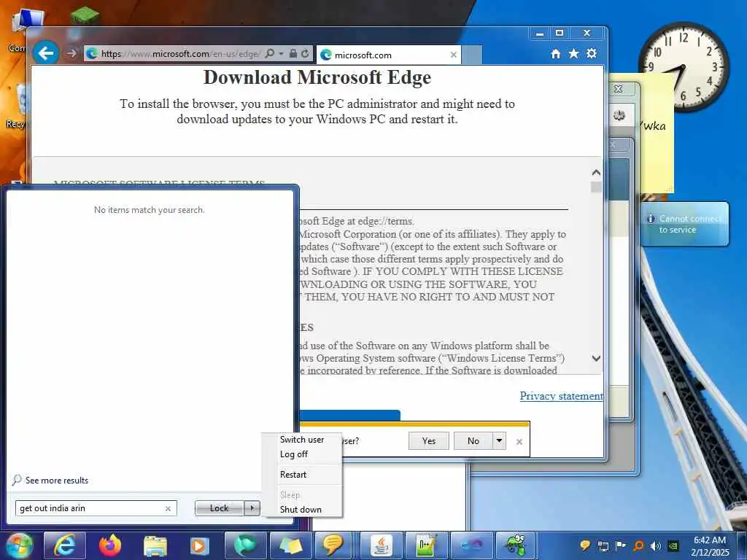Click the Cannot connect to service gadget
747x560 pixels.
coord(684,224)
